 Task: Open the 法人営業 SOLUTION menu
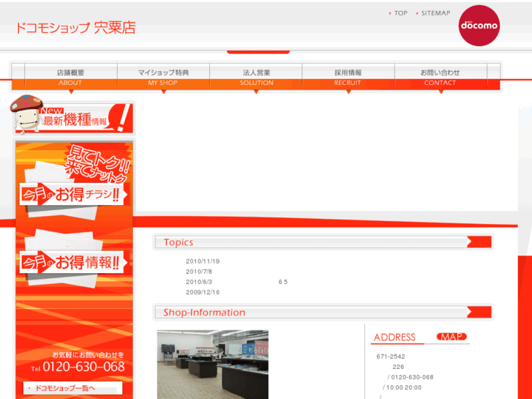(256, 77)
